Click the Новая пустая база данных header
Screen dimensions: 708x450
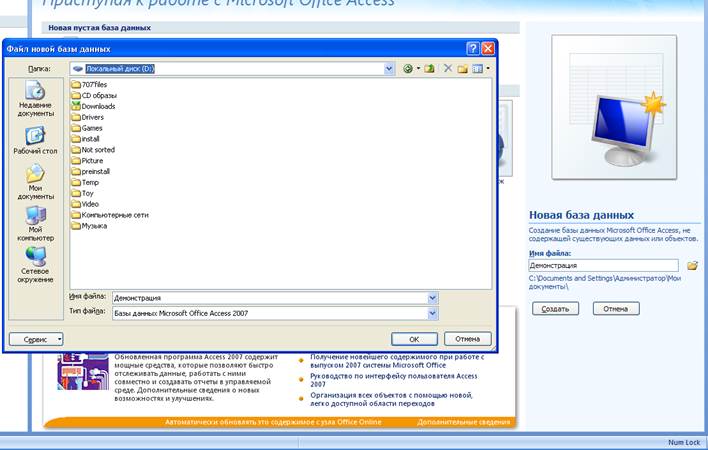pyautogui.click(x=99, y=28)
